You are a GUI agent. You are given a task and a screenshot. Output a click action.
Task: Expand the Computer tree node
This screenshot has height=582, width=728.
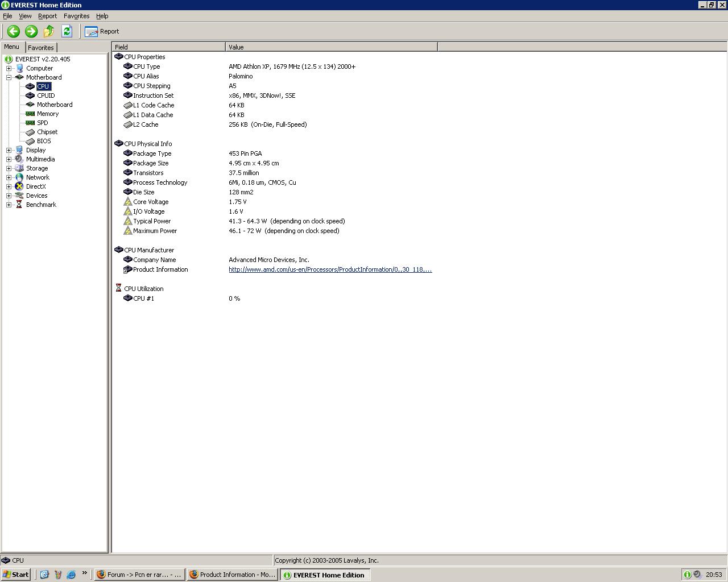(x=9, y=68)
